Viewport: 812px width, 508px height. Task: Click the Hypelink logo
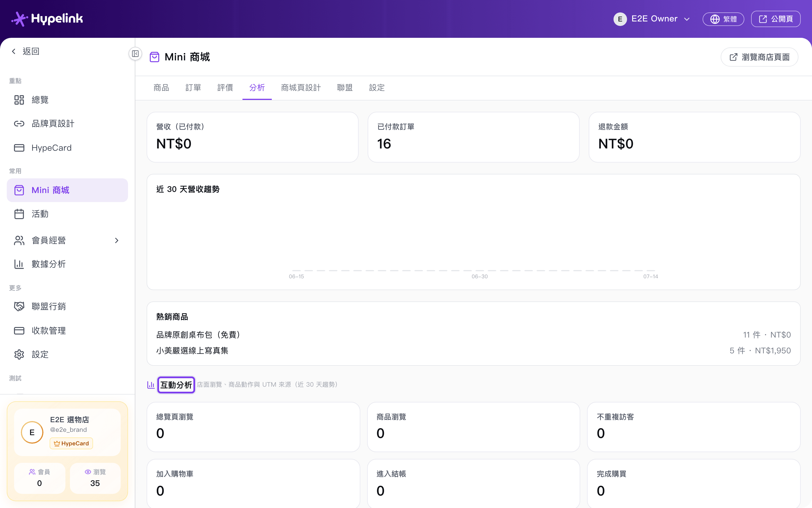[x=47, y=19]
